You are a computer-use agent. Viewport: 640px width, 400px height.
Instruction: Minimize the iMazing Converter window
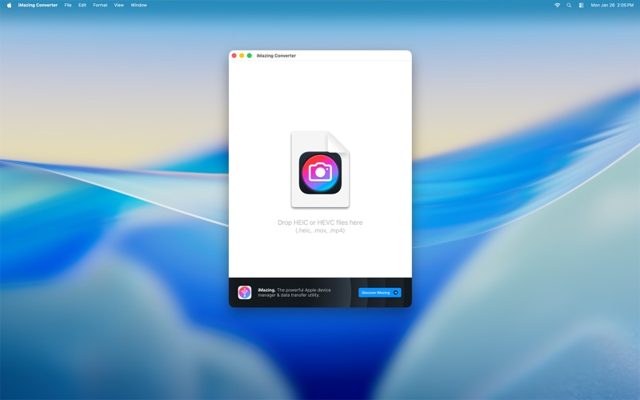[x=242, y=56]
